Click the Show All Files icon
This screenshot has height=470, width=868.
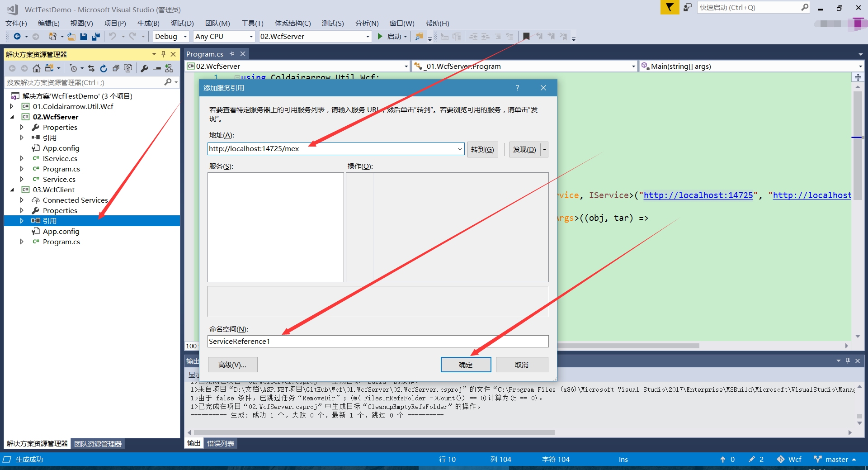pyautogui.click(x=128, y=68)
